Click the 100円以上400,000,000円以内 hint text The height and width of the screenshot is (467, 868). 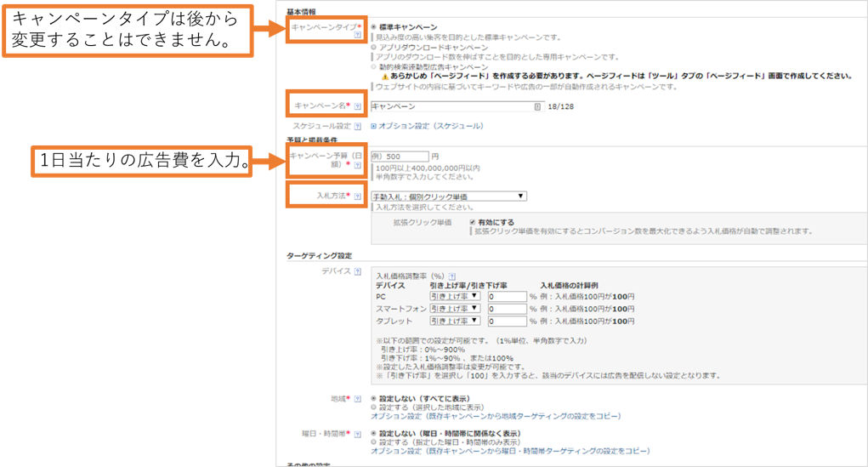tap(428, 168)
